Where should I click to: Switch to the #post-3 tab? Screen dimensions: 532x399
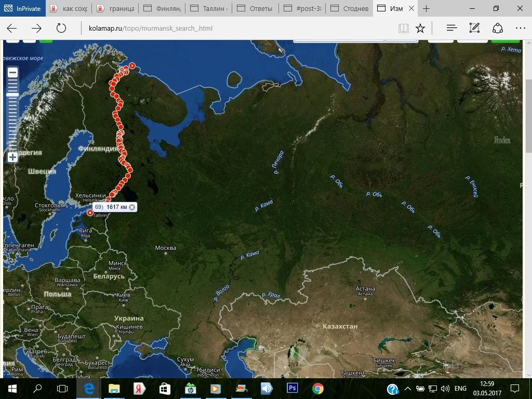303,8
